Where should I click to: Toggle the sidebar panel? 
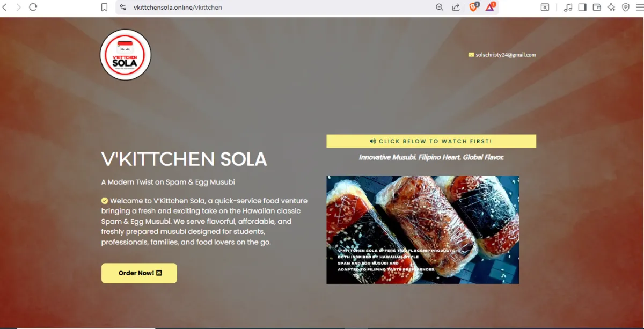[582, 7]
